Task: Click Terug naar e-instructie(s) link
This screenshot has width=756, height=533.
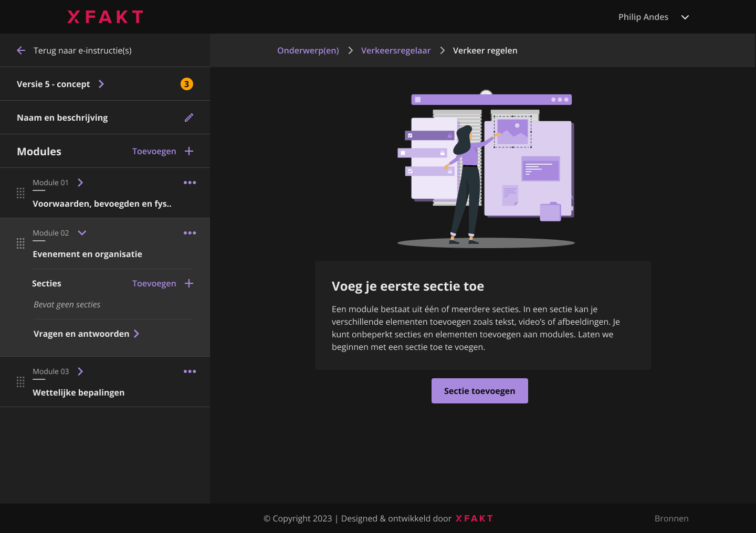Action: (x=82, y=50)
